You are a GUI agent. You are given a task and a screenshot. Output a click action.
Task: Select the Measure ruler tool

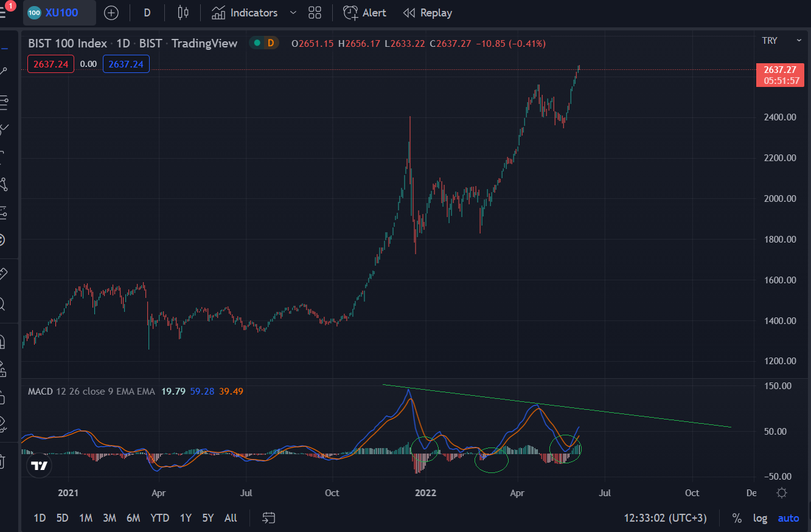pos(4,274)
